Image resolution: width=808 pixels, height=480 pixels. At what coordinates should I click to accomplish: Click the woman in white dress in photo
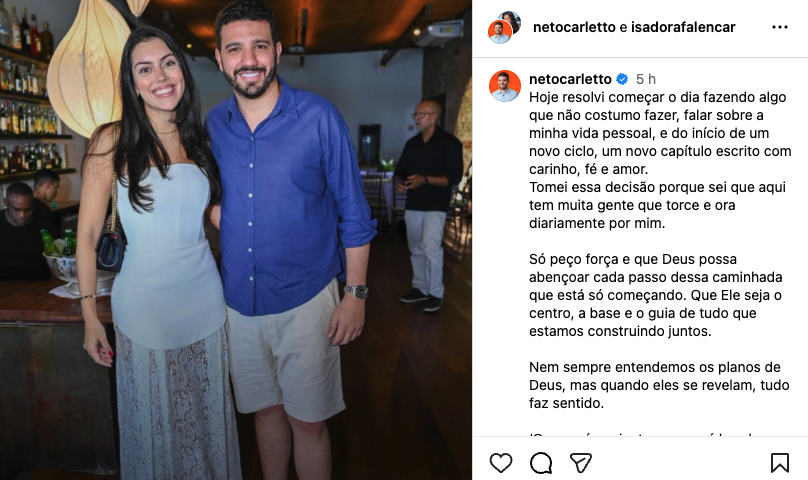coord(155,253)
